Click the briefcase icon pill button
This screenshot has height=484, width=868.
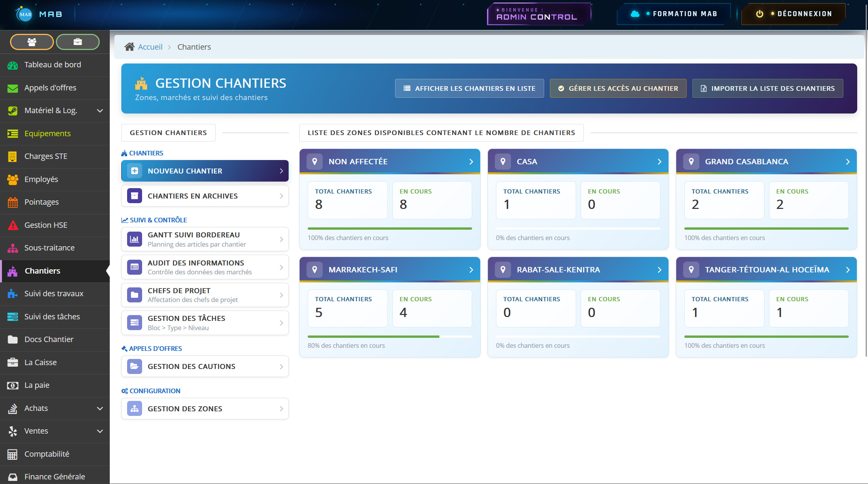point(78,42)
